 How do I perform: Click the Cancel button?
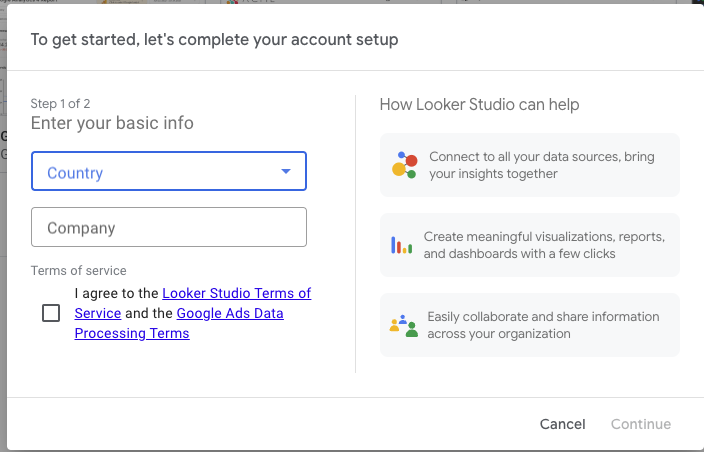point(563,424)
